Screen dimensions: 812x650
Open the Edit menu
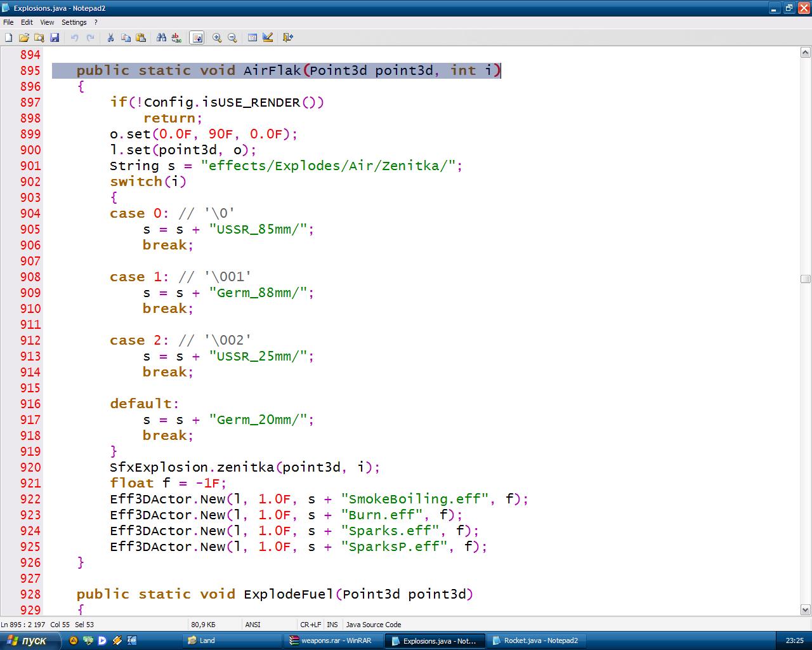[27, 22]
